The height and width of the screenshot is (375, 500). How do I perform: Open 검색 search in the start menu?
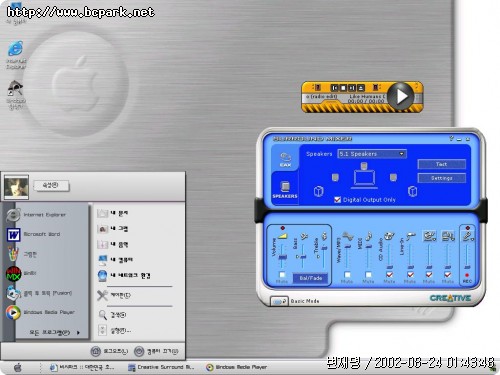(x=112, y=314)
